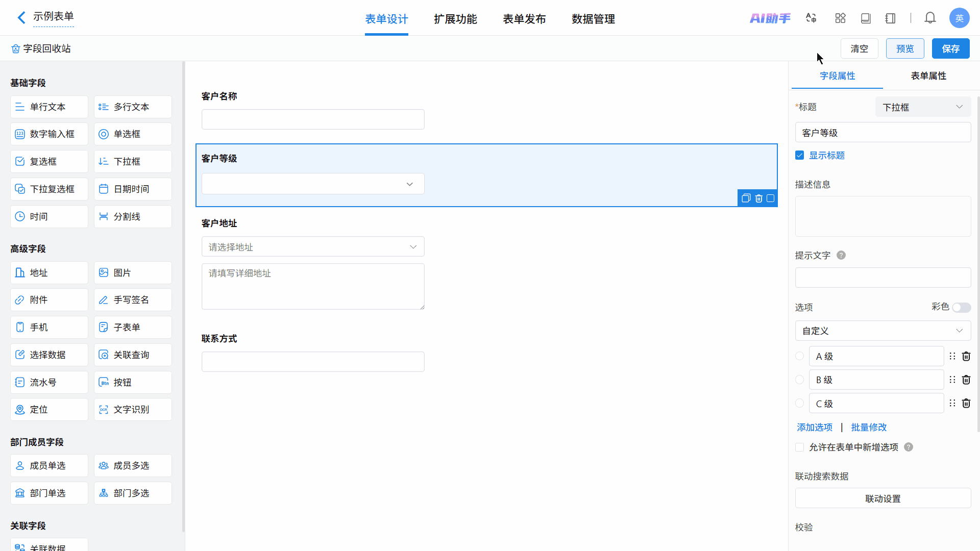Open the AI助手 assistant
The width and height of the screenshot is (980, 551).
[770, 18]
